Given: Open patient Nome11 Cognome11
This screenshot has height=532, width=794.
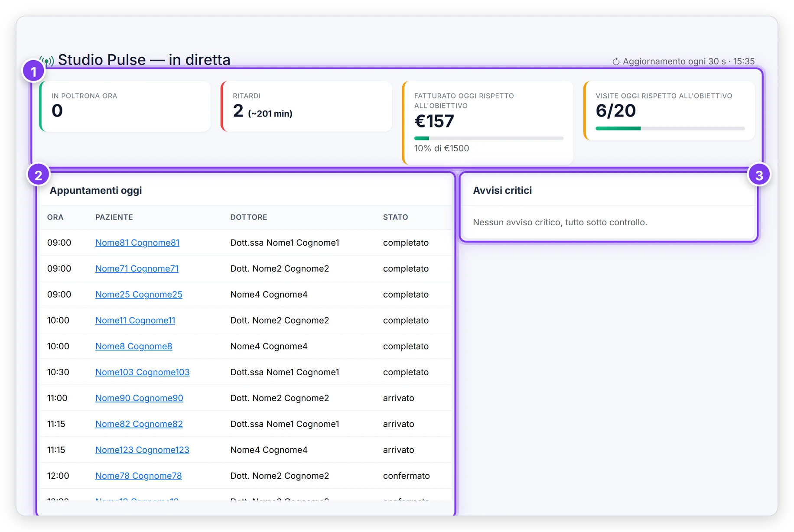Looking at the screenshot, I should tap(135, 320).
